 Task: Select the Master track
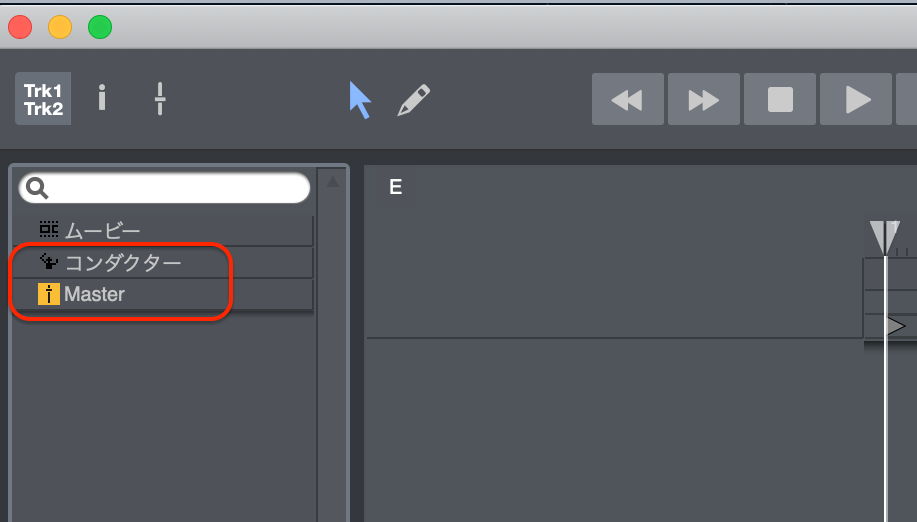pos(163,294)
